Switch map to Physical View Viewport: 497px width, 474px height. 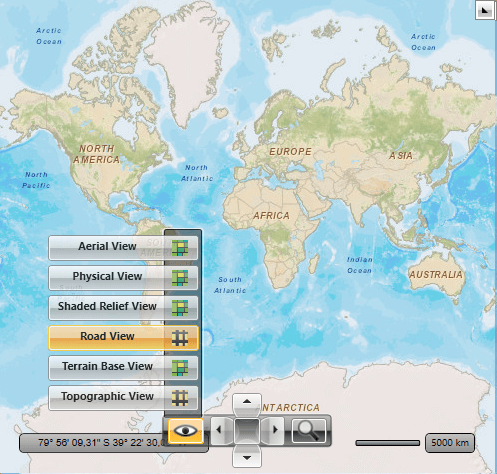[x=123, y=278]
